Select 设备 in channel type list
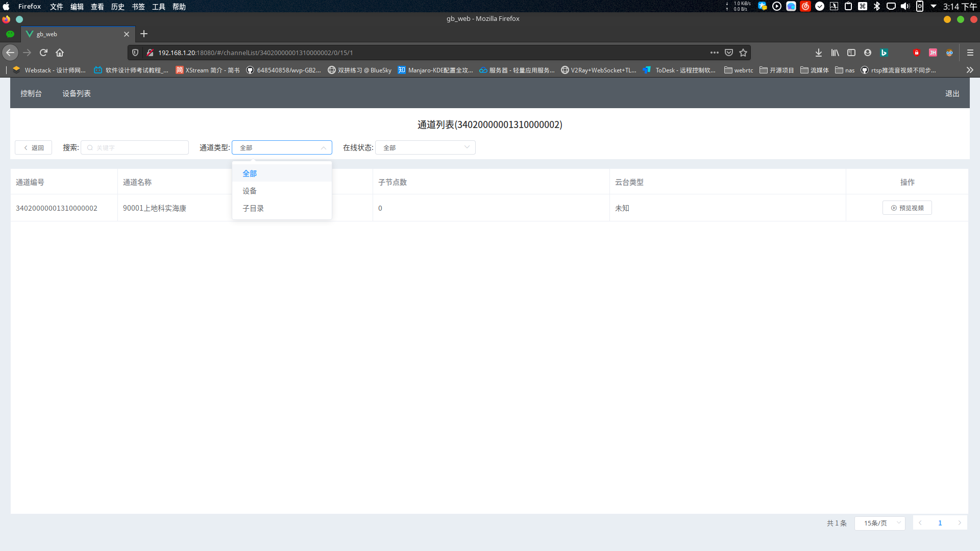This screenshot has width=980, height=551. [250, 191]
